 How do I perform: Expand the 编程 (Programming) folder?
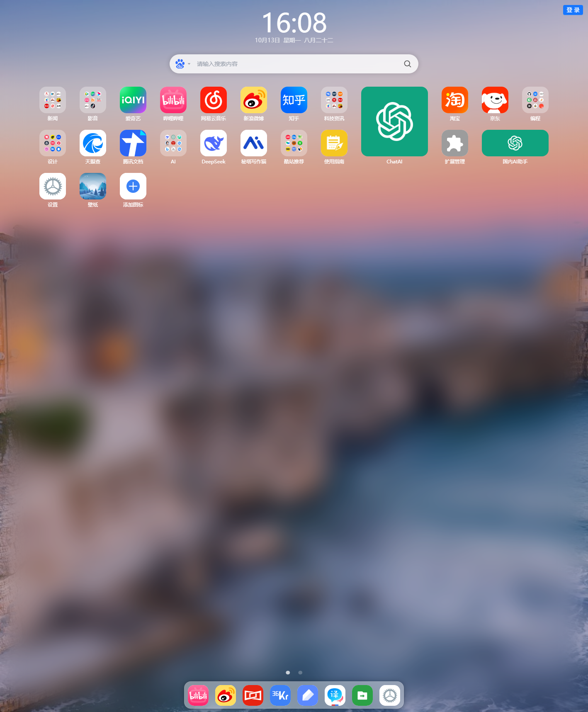point(535,100)
